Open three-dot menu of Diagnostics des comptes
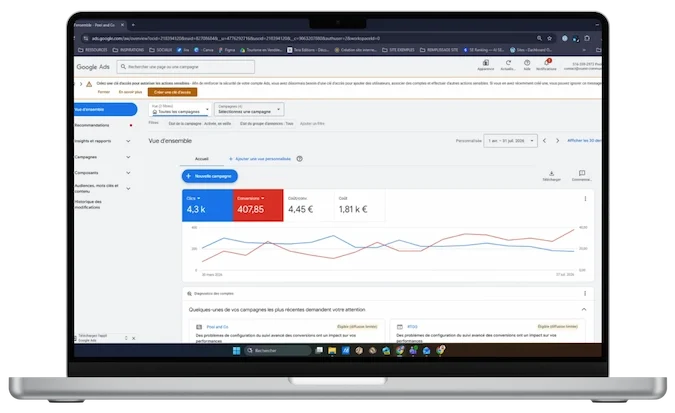 pos(585,293)
